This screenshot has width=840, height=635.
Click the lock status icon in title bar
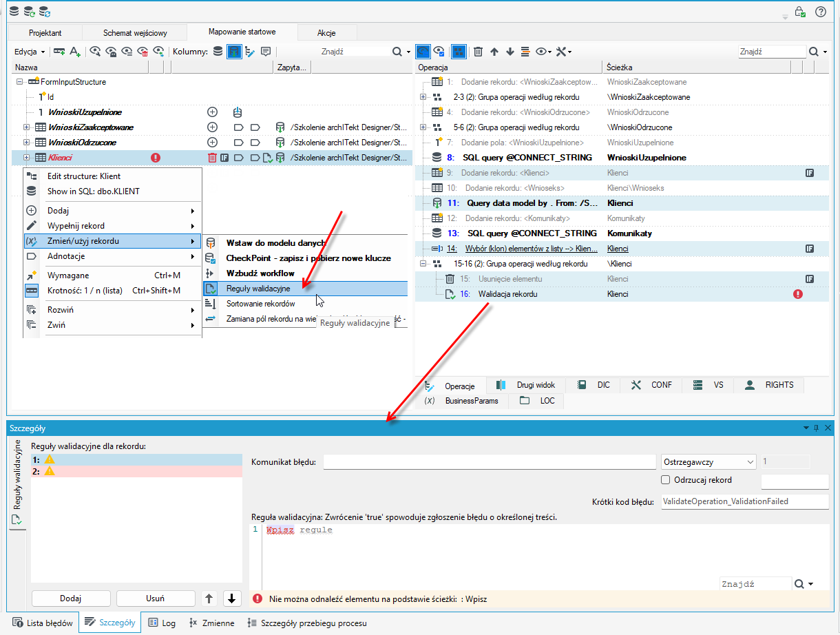coord(800,12)
